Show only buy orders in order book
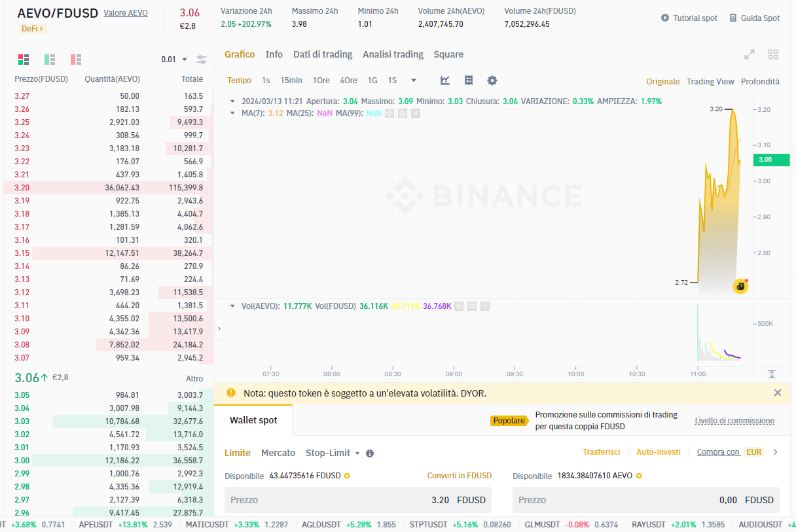 [50, 60]
